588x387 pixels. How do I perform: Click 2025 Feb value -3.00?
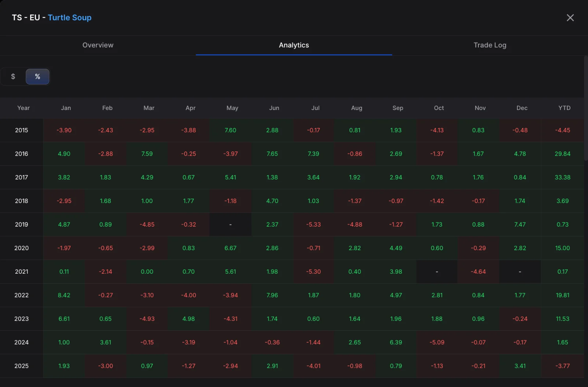click(105, 366)
